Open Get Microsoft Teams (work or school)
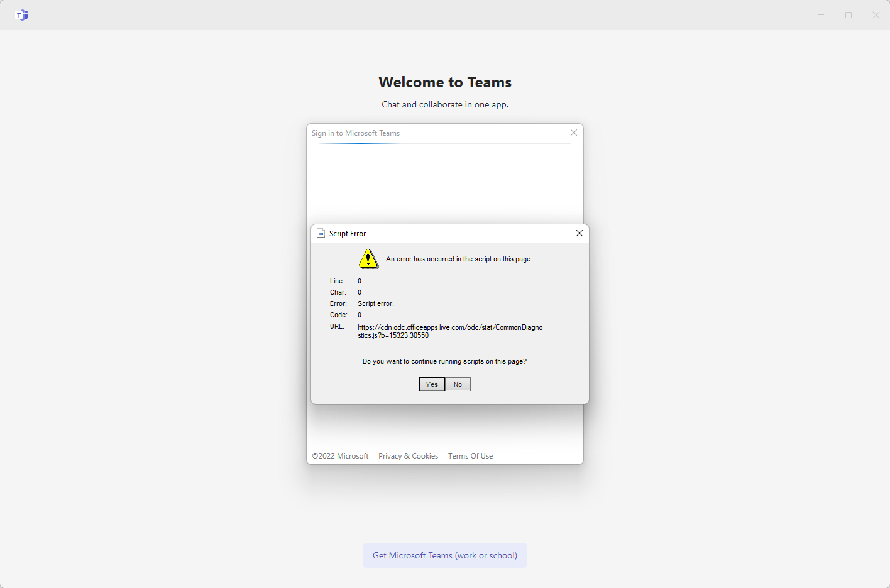The height and width of the screenshot is (588, 890). click(444, 555)
